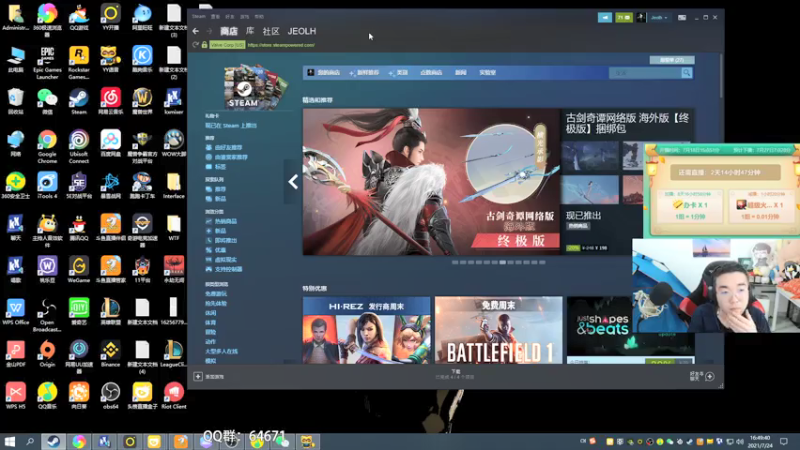Click the store page URL address
Screen dimensions: 800x450
tap(281, 45)
